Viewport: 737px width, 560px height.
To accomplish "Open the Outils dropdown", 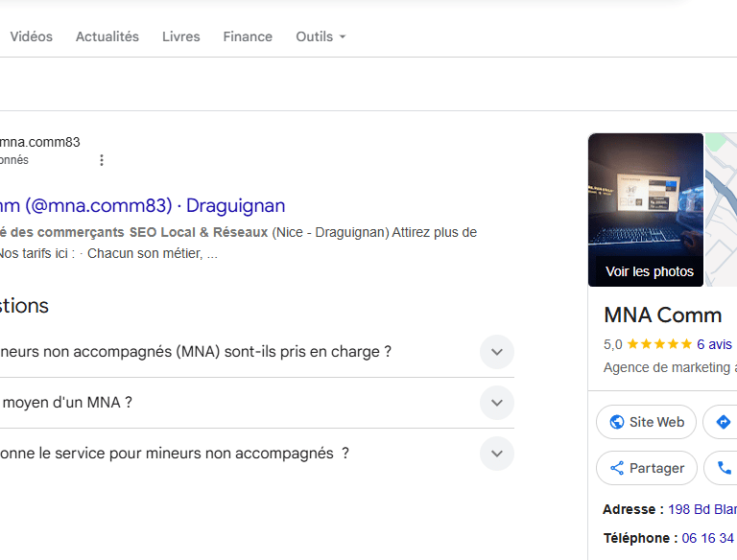I will pos(321,36).
